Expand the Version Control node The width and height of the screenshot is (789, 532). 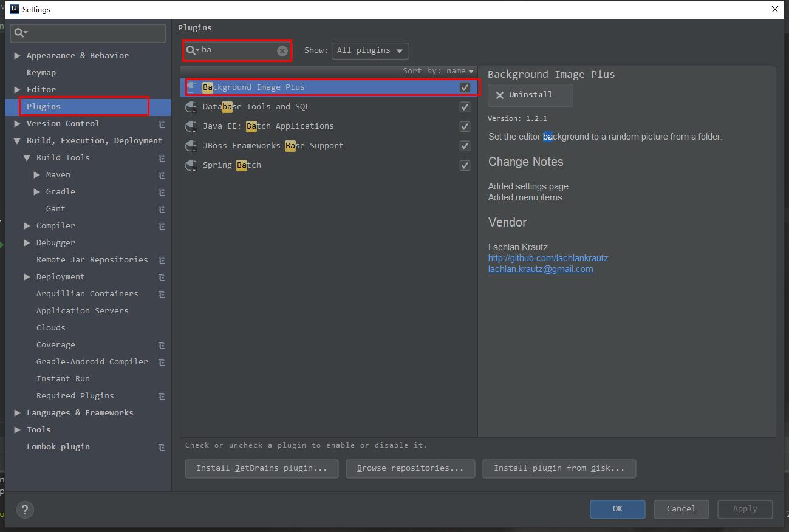click(17, 123)
